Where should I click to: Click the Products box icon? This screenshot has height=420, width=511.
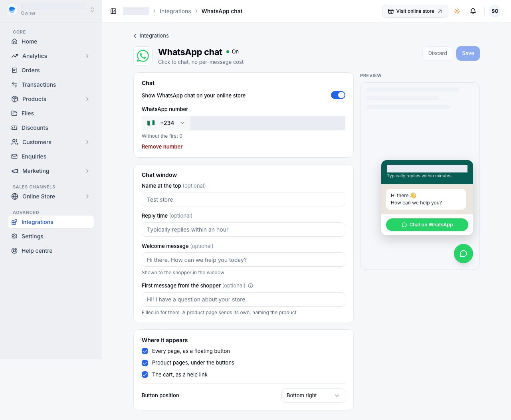tap(15, 99)
